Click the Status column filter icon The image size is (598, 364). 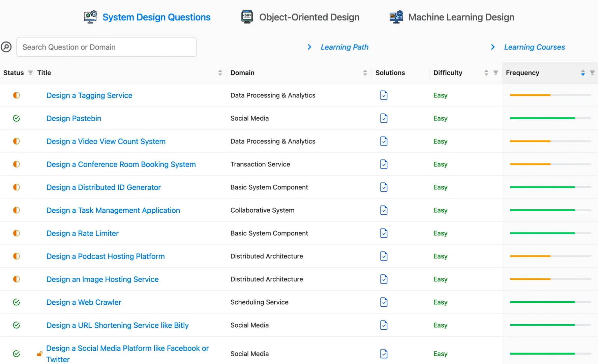30,73
